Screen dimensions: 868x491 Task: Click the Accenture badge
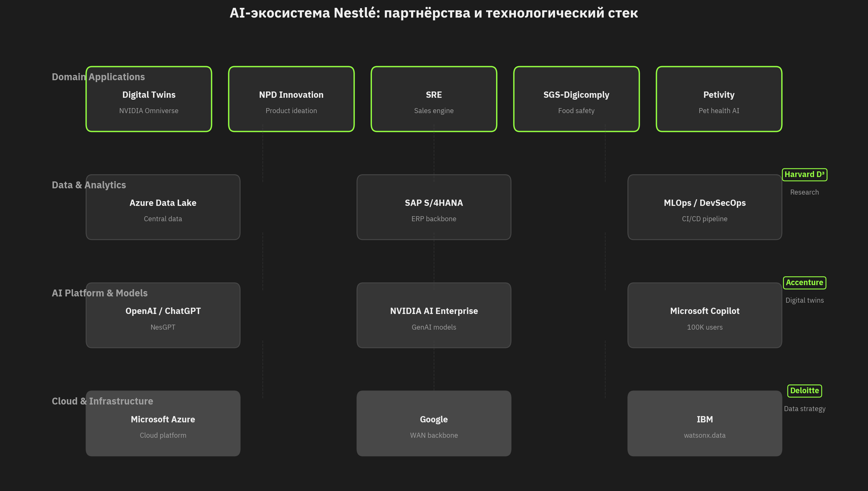805,283
